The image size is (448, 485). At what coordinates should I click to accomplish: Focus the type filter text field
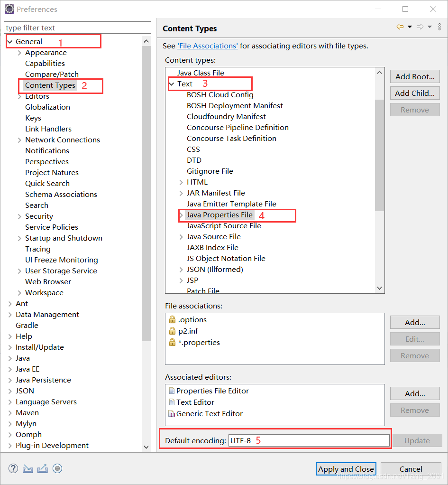77,28
